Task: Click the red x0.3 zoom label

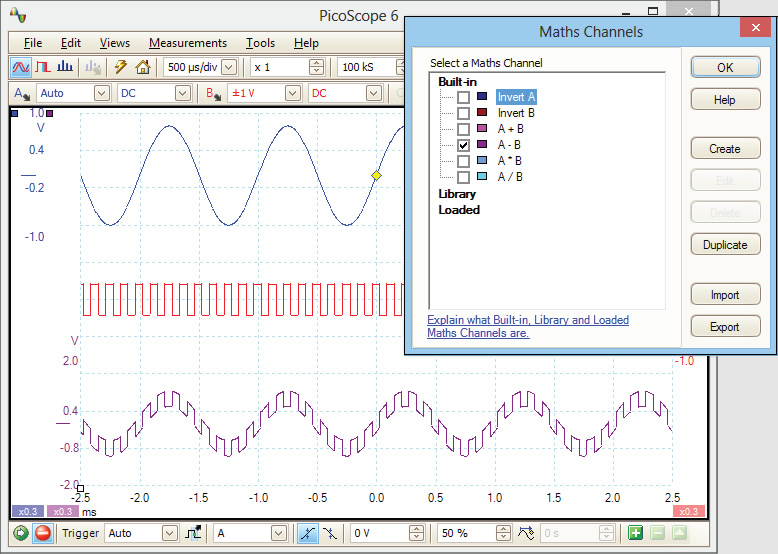Action: coord(689,511)
